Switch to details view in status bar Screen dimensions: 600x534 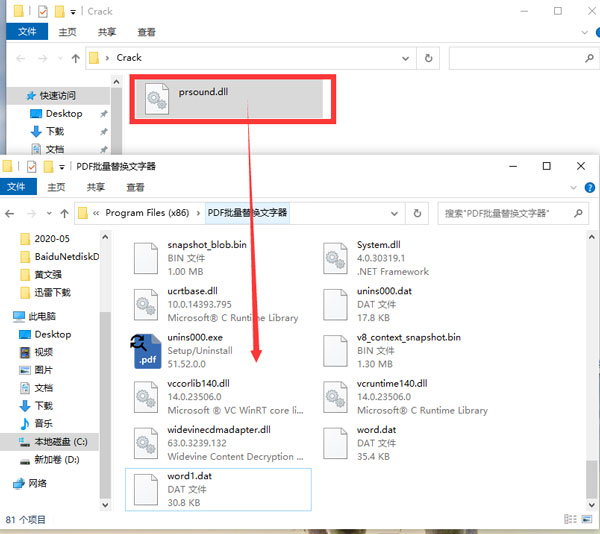coord(570,519)
